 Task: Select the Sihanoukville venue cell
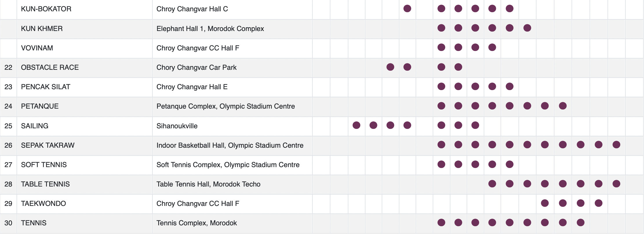point(177,126)
